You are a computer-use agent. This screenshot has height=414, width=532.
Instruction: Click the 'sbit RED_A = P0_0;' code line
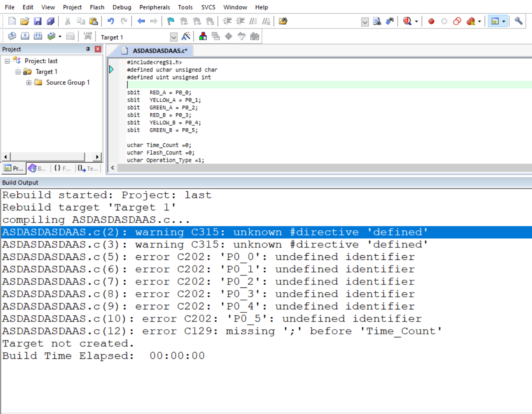pyautogui.click(x=159, y=93)
